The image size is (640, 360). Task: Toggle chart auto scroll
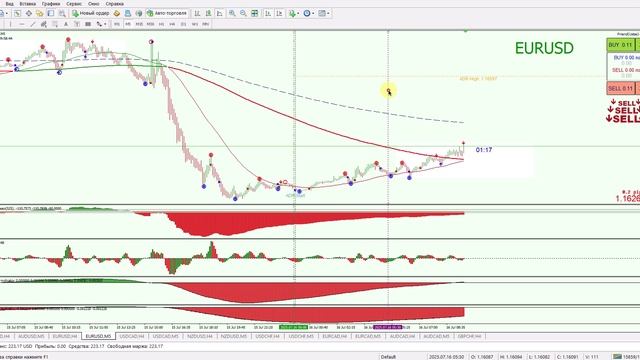pyautogui.click(x=268, y=13)
